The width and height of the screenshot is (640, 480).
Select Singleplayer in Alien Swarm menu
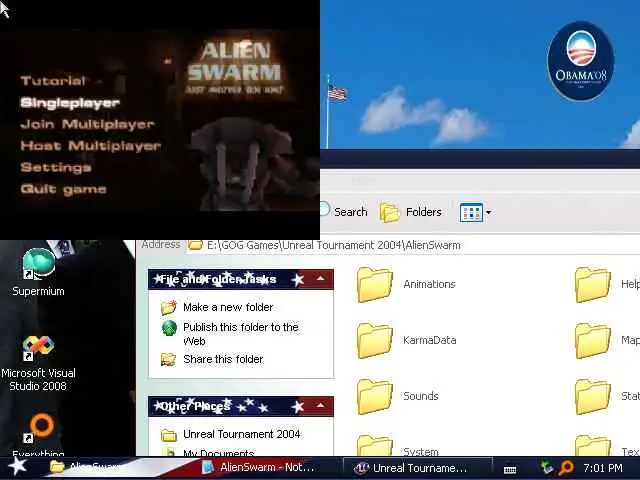tap(70, 102)
